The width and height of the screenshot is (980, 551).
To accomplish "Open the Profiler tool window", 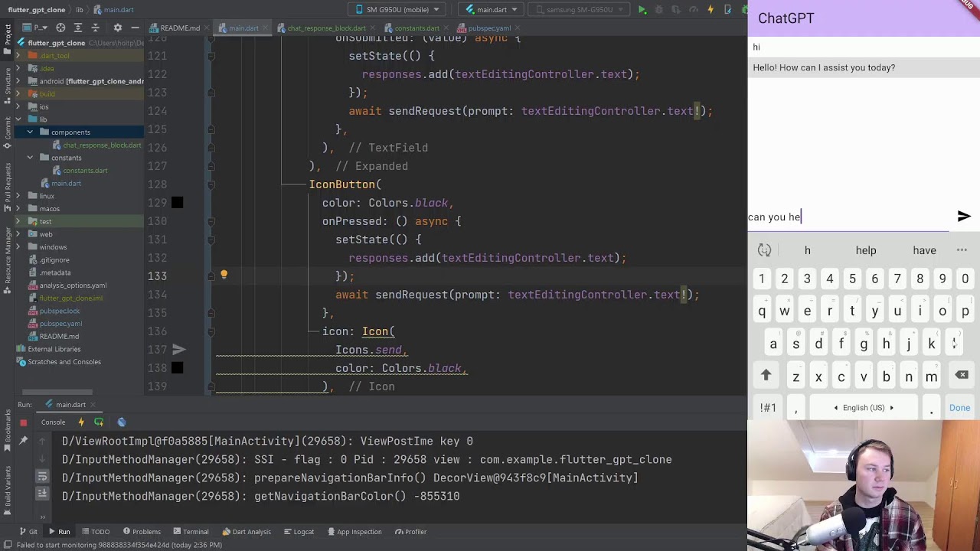I will [410, 532].
